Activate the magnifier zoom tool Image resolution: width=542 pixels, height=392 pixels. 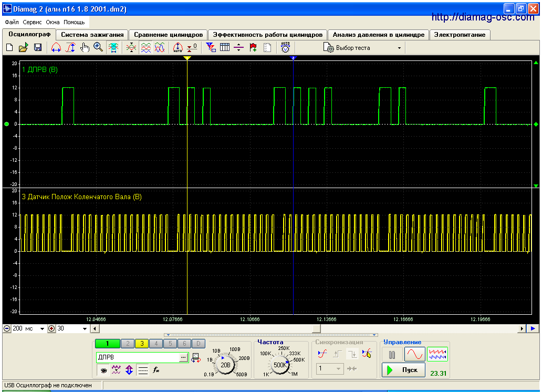99,47
